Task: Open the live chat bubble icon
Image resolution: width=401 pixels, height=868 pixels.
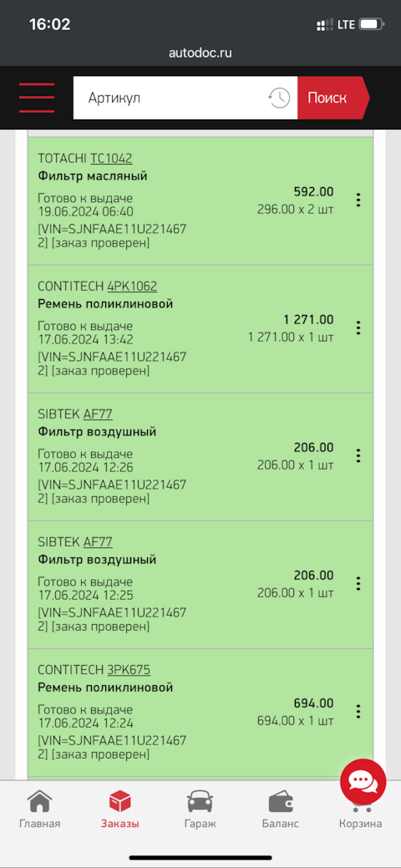Action: 363,782
